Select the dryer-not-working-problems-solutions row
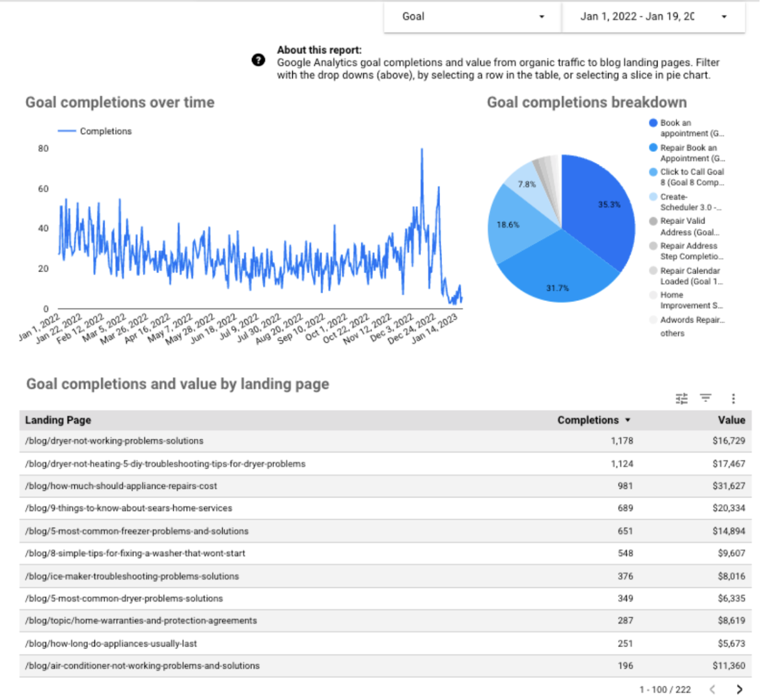 (x=114, y=441)
